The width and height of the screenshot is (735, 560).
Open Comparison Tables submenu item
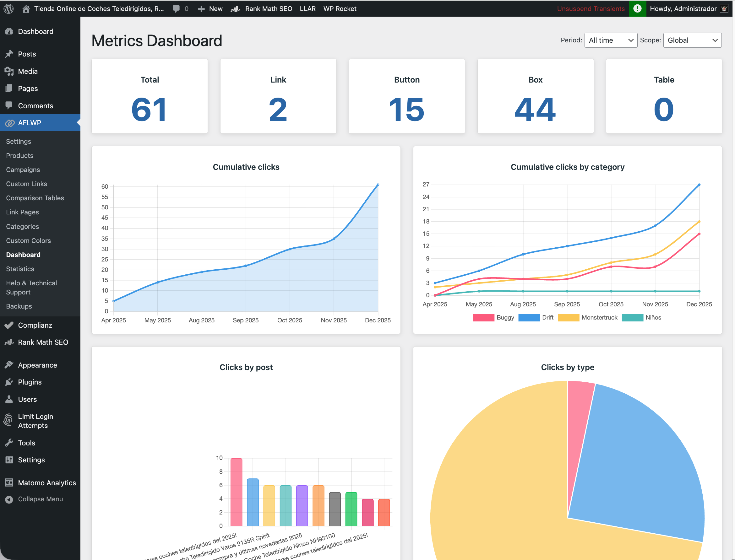[35, 198]
